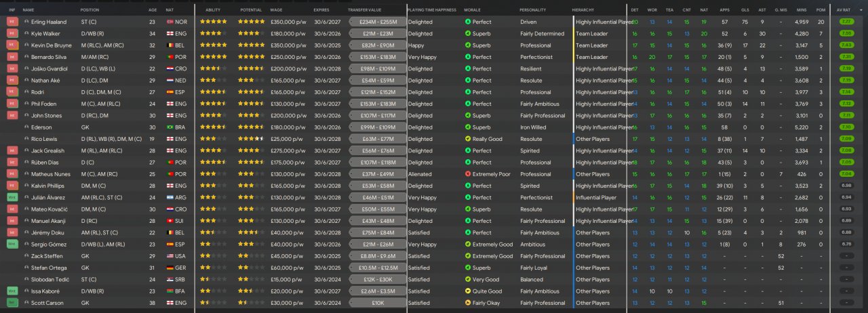Image resolution: width=868 pixels, height=313 pixels.
Task: Click Julián Álvarez's Influential Player hierarchy
Action: pyautogui.click(x=596, y=198)
